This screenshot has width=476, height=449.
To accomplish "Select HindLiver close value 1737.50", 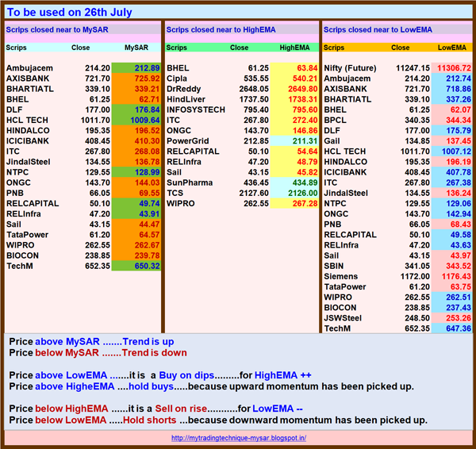I will [254, 99].
